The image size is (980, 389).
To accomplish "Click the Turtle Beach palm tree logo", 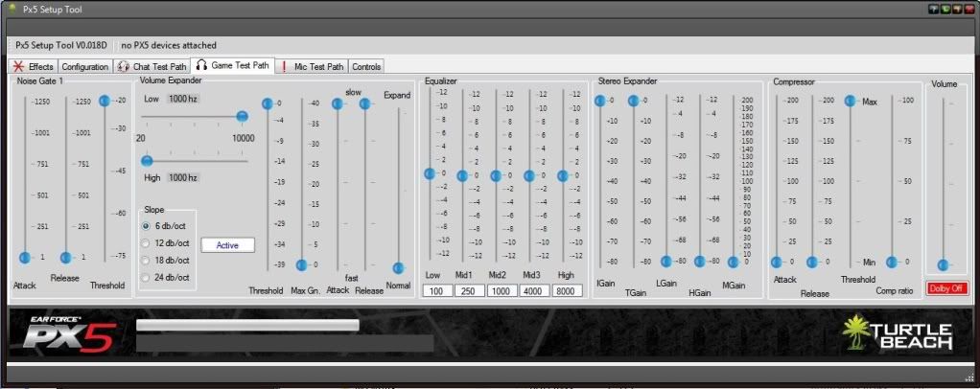I will (856, 332).
